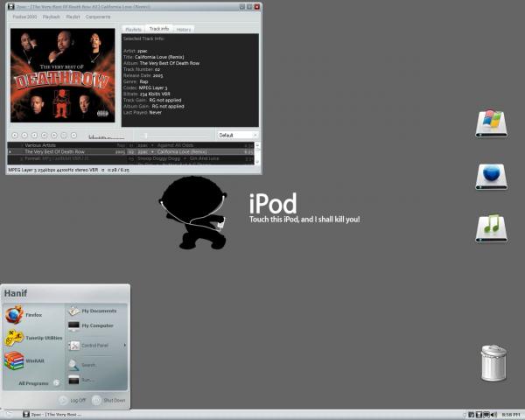
Task: Launch Firefox from the start menu
Action: (24, 315)
